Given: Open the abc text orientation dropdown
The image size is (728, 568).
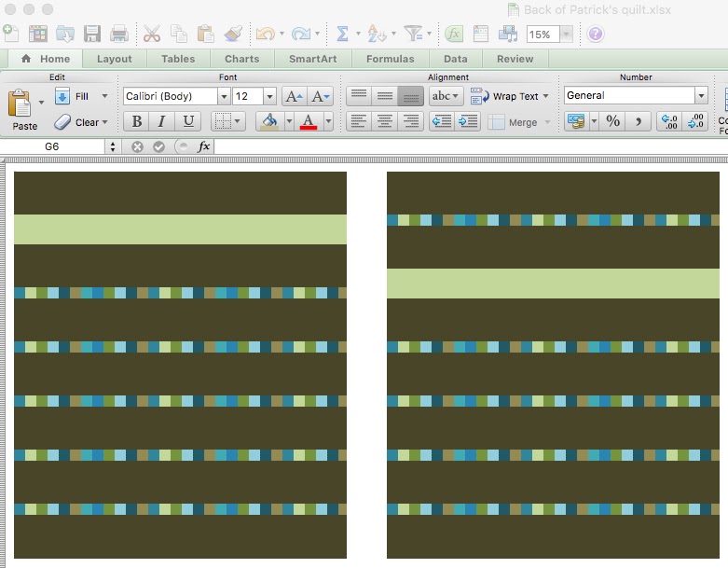Looking at the screenshot, I should pyautogui.click(x=446, y=96).
